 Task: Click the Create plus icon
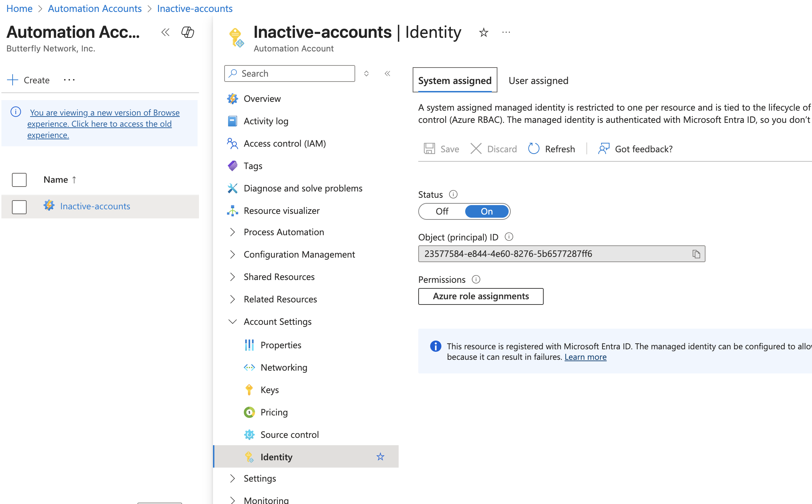point(13,80)
